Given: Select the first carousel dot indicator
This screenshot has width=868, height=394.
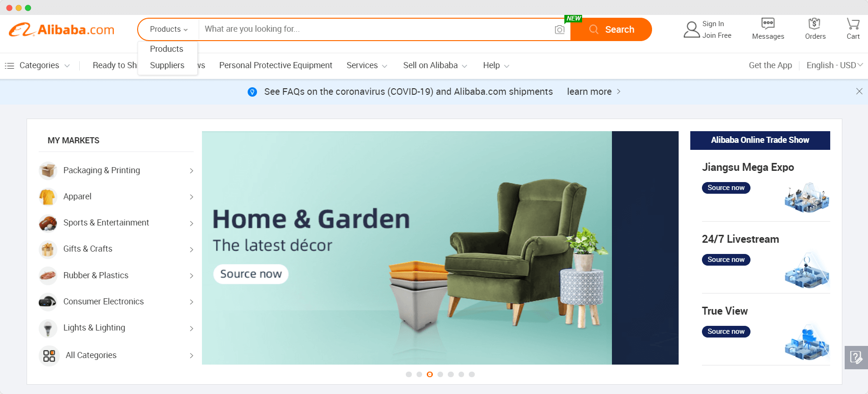Looking at the screenshot, I should coord(409,374).
